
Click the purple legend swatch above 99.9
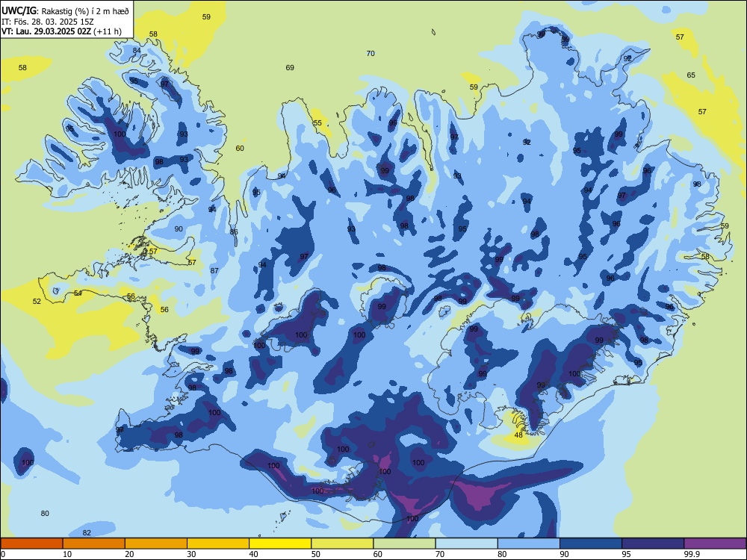pyautogui.click(x=715, y=544)
